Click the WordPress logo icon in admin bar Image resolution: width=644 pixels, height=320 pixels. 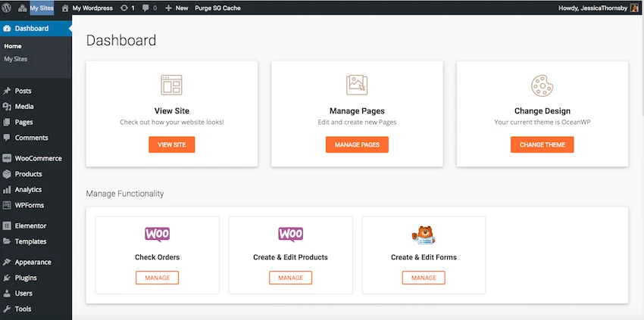[x=7, y=8]
